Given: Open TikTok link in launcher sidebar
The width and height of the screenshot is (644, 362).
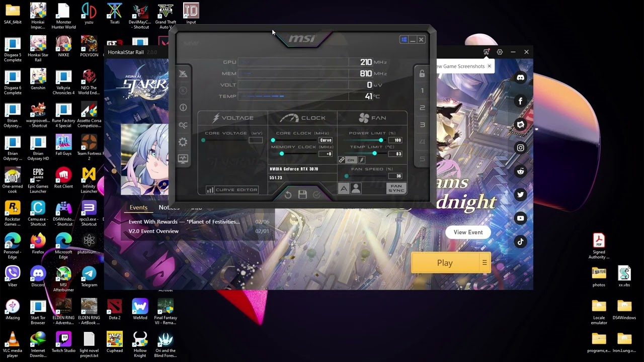Looking at the screenshot, I should [x=521, y=241].
